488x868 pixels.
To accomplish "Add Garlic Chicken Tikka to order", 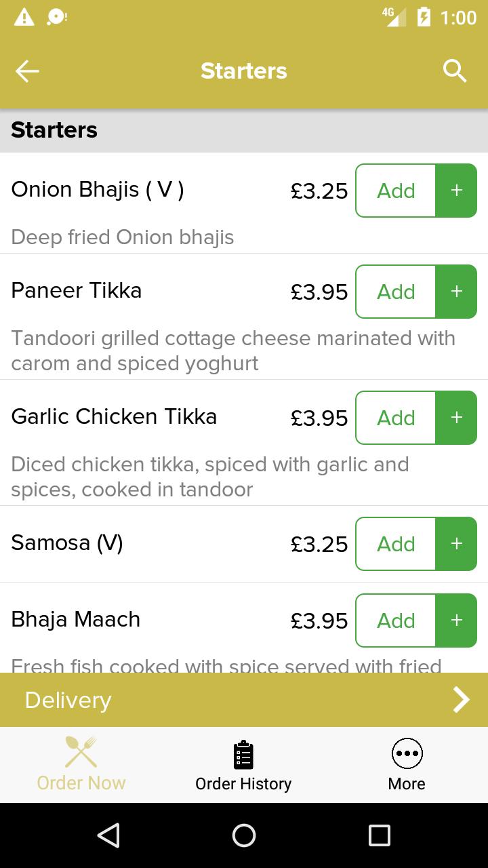I will [396, 418].
